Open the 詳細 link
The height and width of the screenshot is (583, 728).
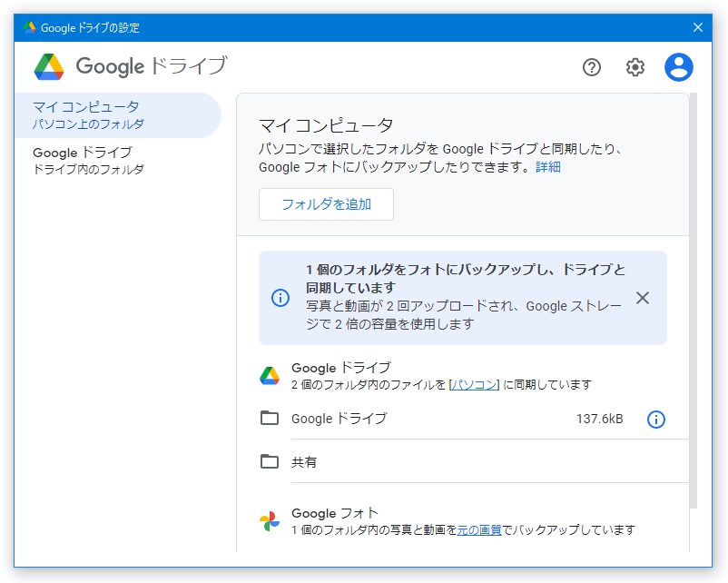(x=548, y=167)
